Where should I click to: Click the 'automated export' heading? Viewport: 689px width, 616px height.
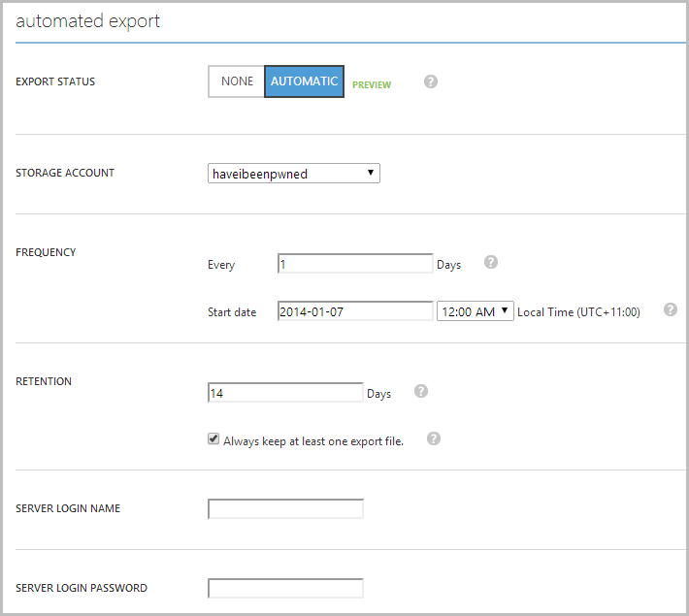pos(88,21)
